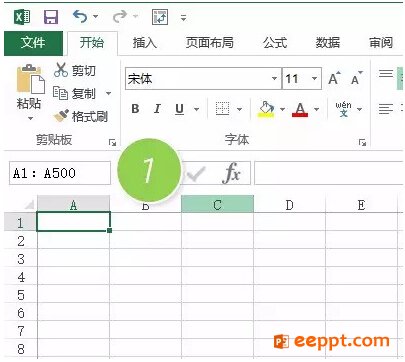Open the 字体 font dialog launcher
Viewport: 405px width, 362px height.
(x=362, y=143)
